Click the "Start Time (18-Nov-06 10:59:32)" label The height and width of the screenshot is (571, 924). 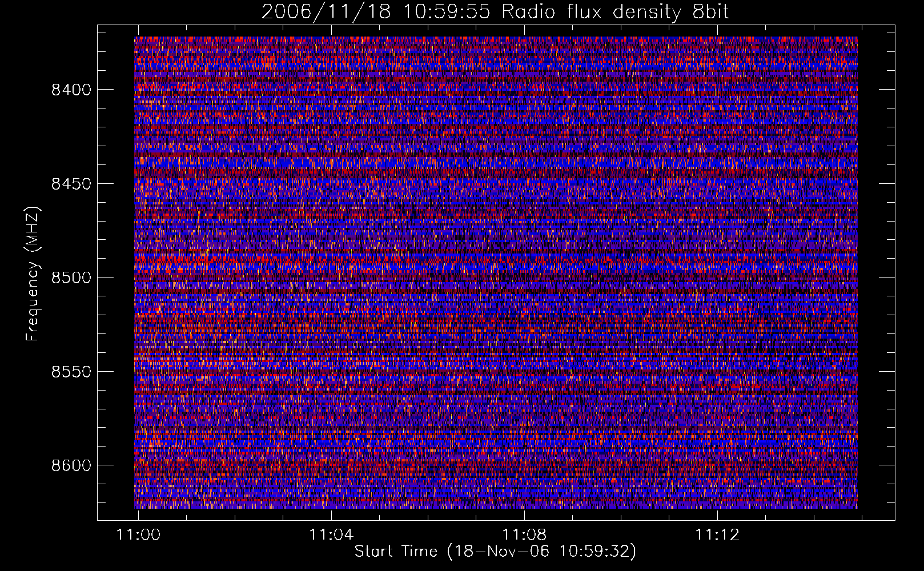495,551
